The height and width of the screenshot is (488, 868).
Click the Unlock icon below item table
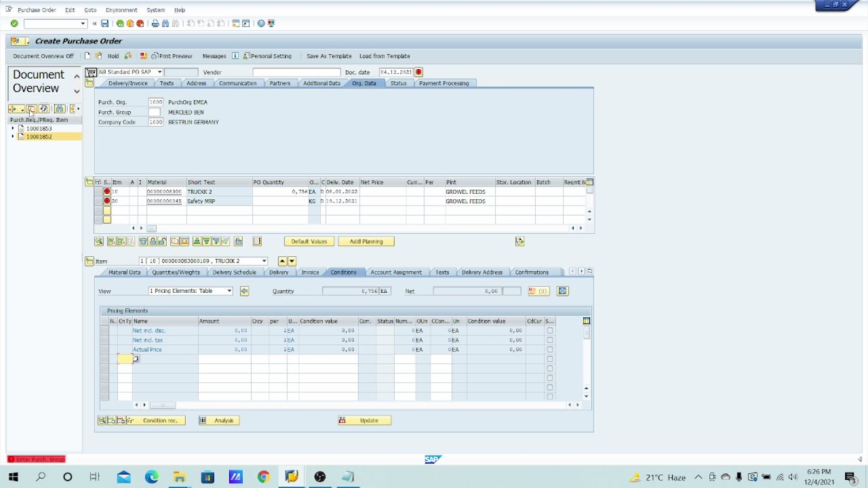pos(162,241)
